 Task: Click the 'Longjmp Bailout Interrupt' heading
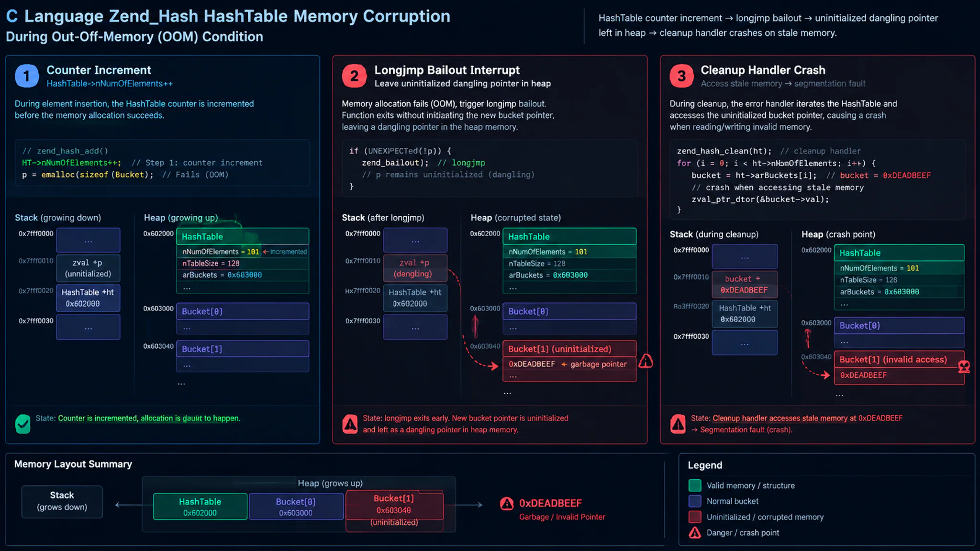(x=447, y=70)
